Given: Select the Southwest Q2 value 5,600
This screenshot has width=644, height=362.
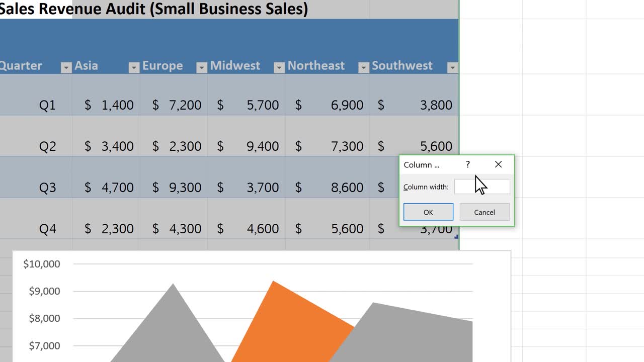Looking at the screenshot, I should coord(414,136).
